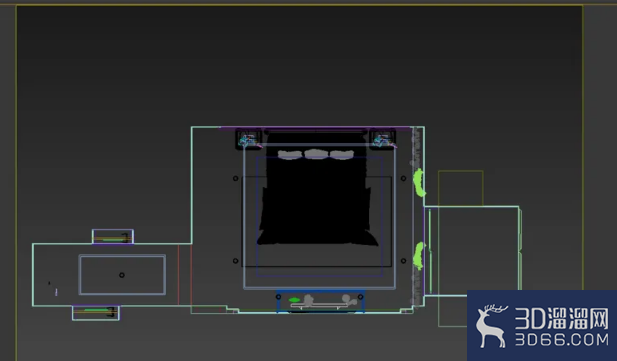The width and height of the screenshot is (617, 361).
Task: Select the window object above the left room
Action: point(113,237)
